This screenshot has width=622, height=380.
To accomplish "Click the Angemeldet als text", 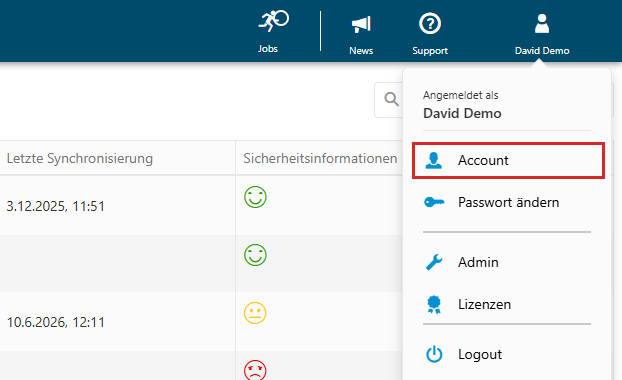I will coord(461,95).
